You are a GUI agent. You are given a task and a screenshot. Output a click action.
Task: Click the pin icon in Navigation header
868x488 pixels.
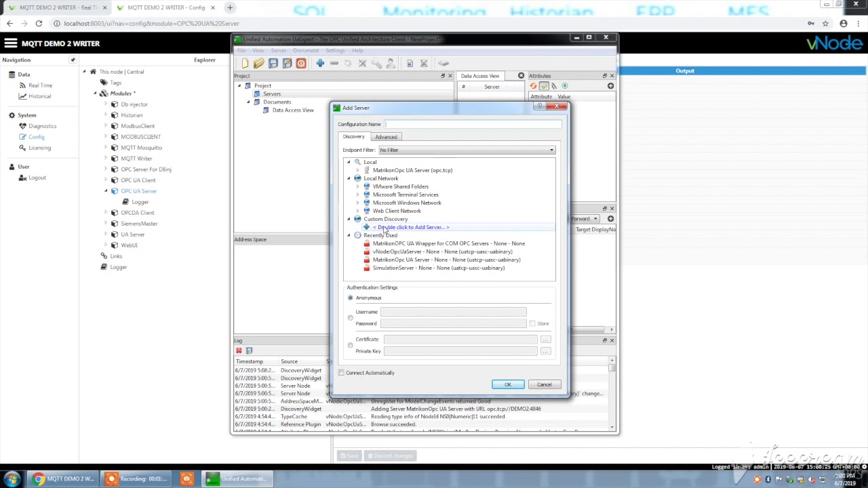[x=73, y=60]
